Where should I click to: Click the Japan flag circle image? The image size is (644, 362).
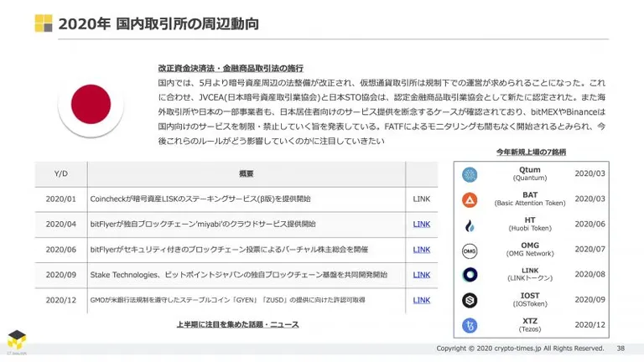pyautogui.click(x=91, y=105)
